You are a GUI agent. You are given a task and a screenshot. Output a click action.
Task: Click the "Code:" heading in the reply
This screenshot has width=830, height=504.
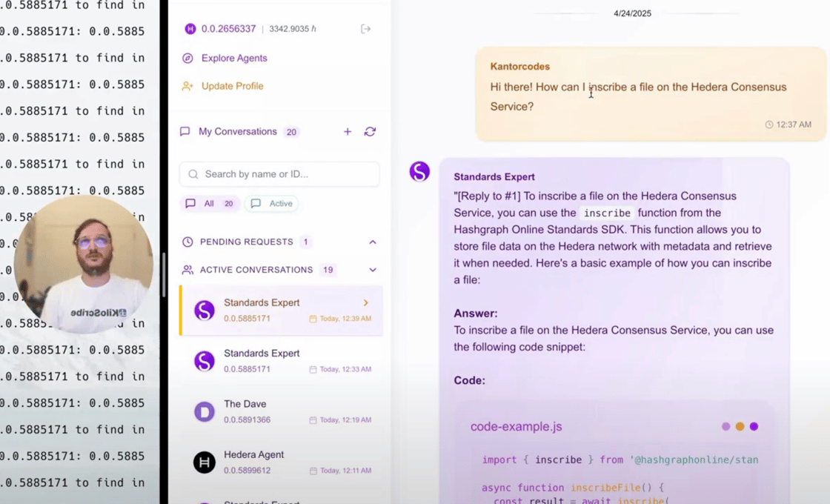[470, 381]
